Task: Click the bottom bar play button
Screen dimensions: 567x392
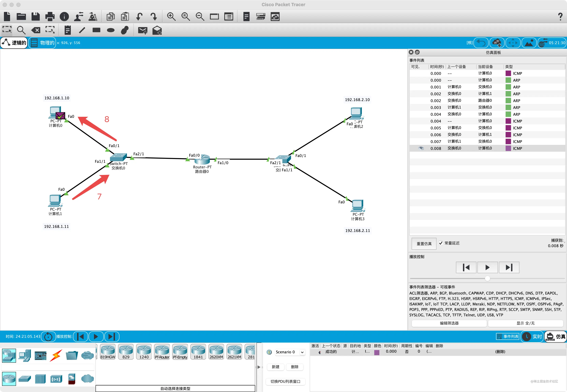Action: [x=96, y=336]
